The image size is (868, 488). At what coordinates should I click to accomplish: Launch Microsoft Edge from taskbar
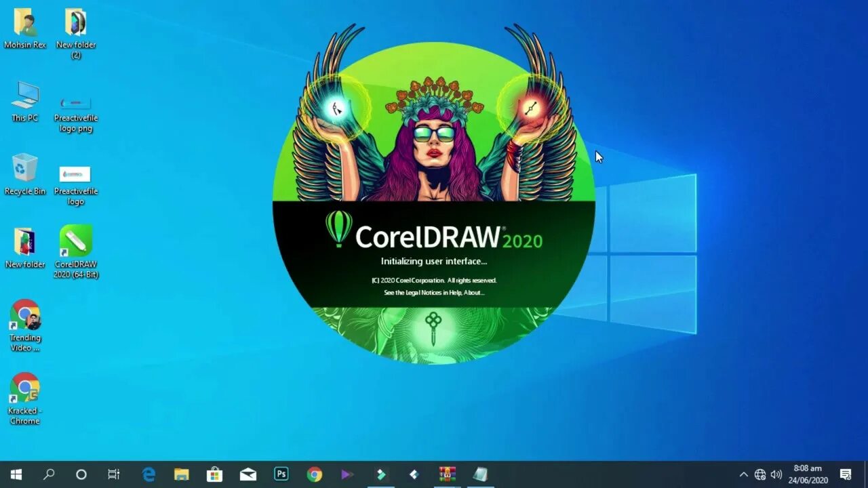149,474
